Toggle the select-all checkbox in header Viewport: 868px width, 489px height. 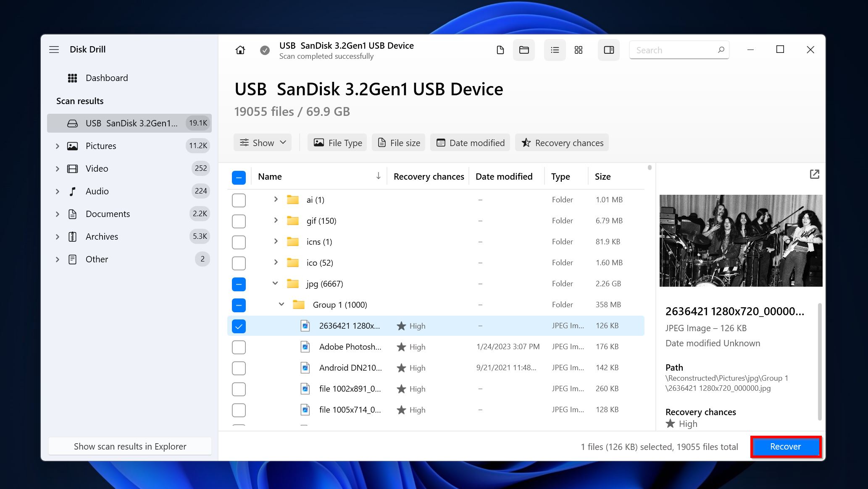(x=239, y=178)
